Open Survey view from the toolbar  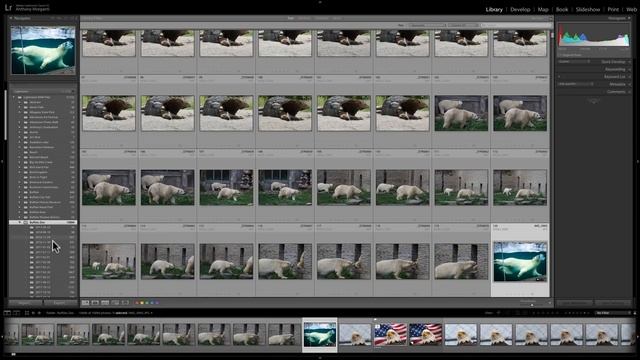116,303
